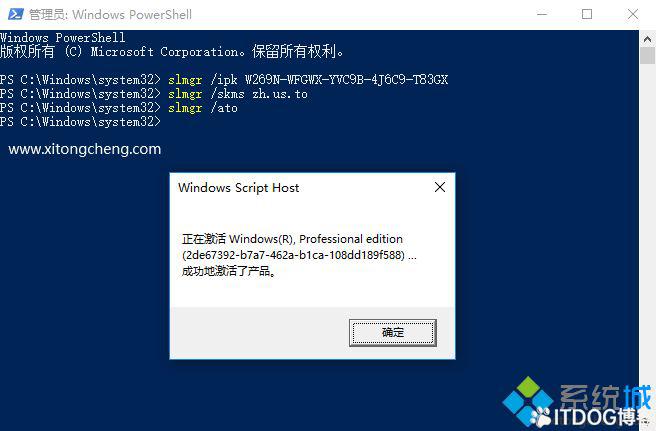This screenshot has width=656, height=431.
Task: Click the 管理员: Windows PowerShell title text
Action: (x=110, y=15)
